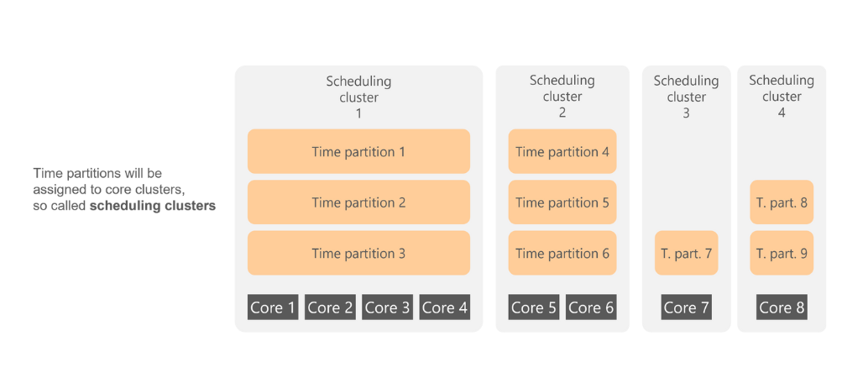Select the Core 2 box
This screenshot has height=378, width=868.
pyautogui.click(x=331, y=307)
